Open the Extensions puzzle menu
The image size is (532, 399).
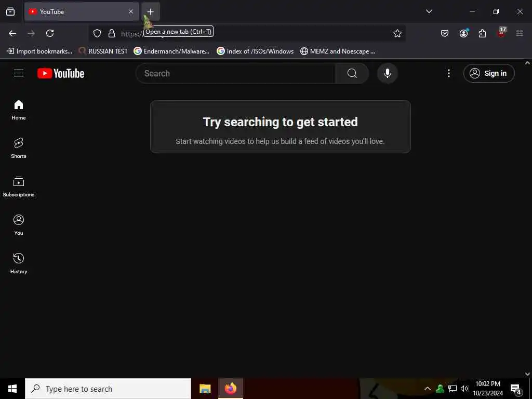(483, 33)
